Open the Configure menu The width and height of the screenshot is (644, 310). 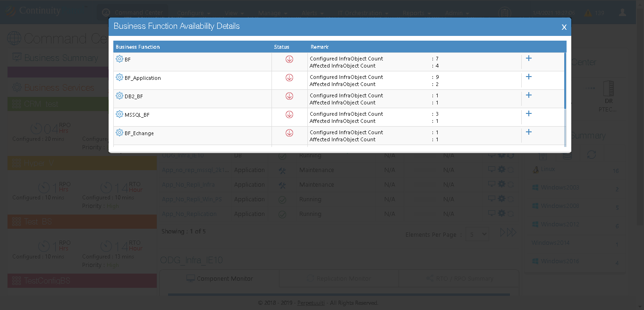(x=194, y=13)
